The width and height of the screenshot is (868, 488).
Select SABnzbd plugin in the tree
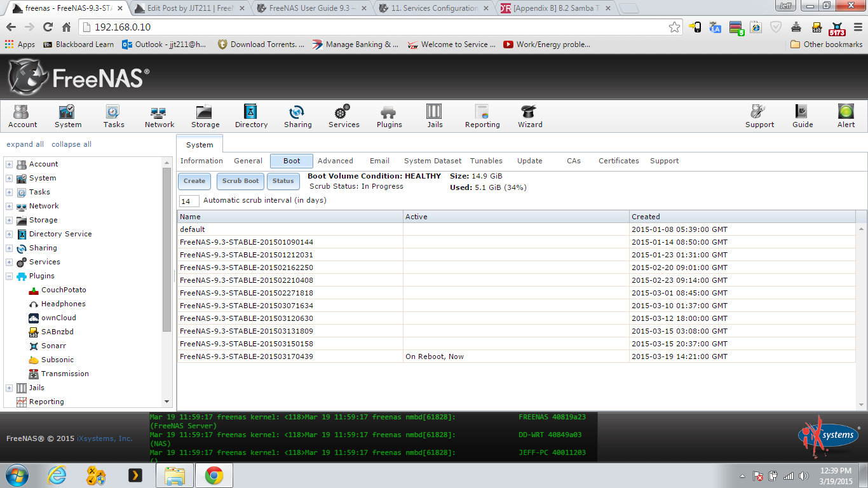coord(57,332)
